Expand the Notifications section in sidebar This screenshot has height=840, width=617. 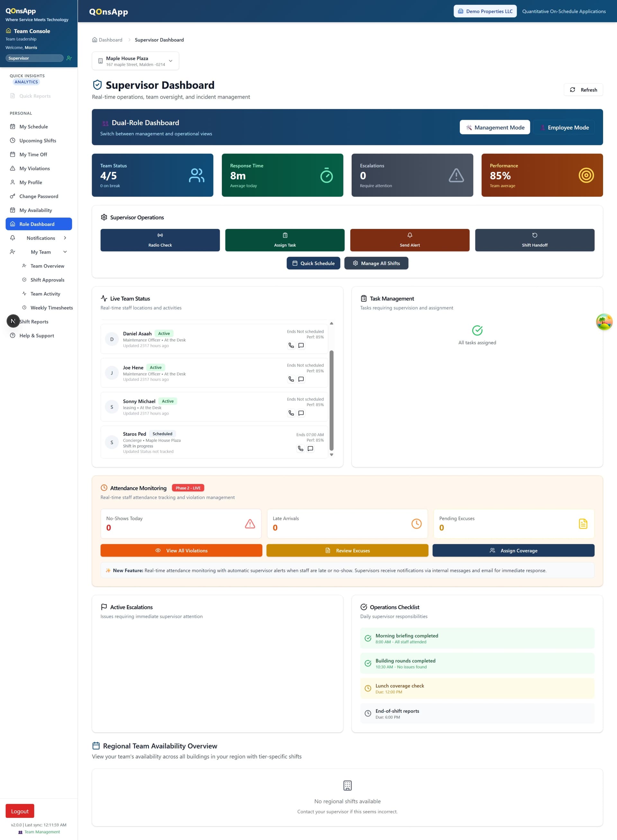[41, 238]
